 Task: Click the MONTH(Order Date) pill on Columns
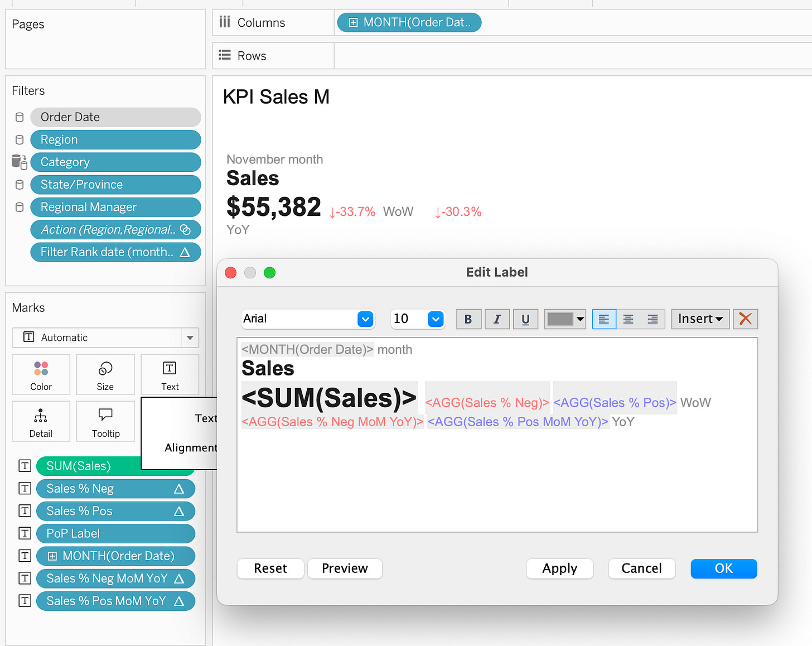tap(409, 22)
